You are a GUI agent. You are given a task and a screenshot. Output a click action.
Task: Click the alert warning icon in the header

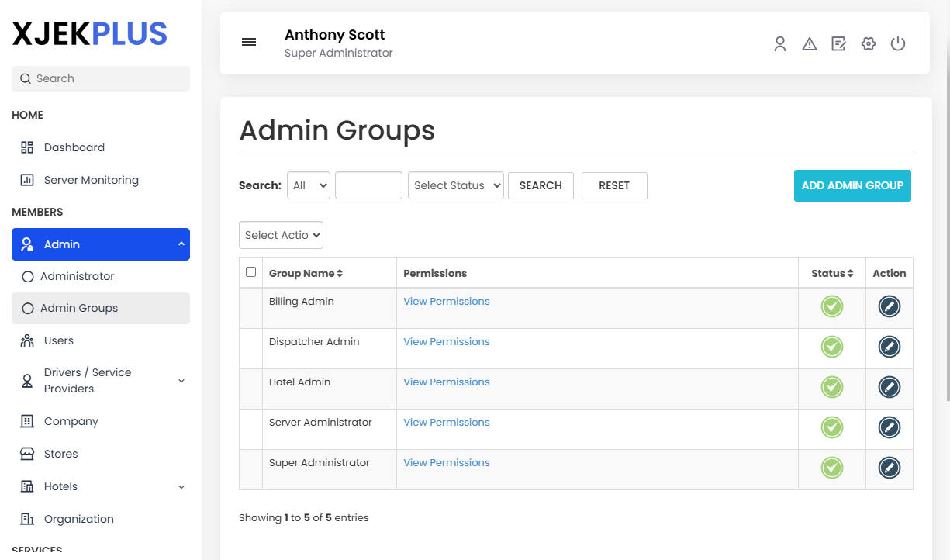809,44
